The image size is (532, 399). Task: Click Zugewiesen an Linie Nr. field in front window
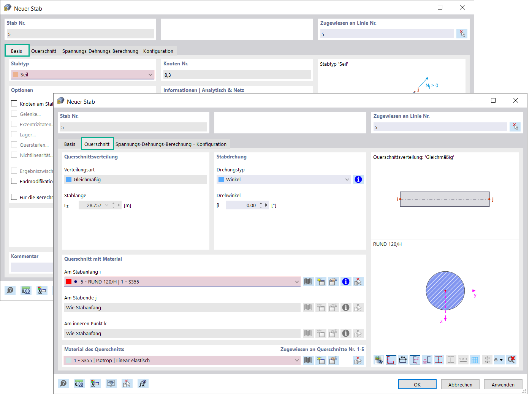tap(440, 127)
